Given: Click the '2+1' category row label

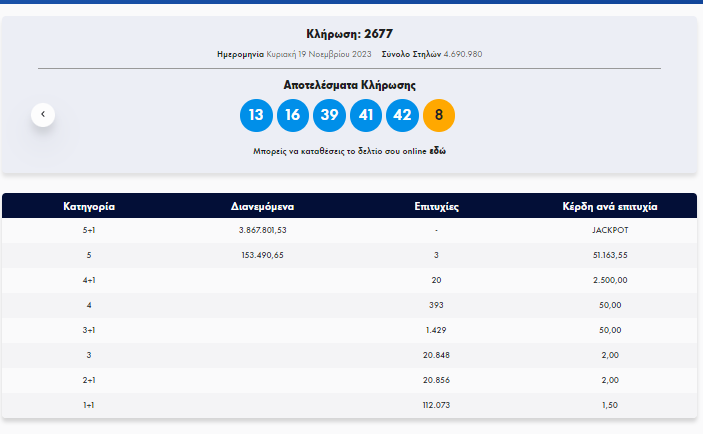Looking at the screenshot, I should coord(89,380).
